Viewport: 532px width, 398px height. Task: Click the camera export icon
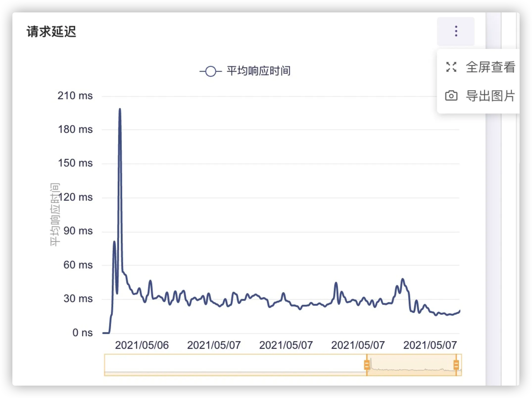point(451,96)
